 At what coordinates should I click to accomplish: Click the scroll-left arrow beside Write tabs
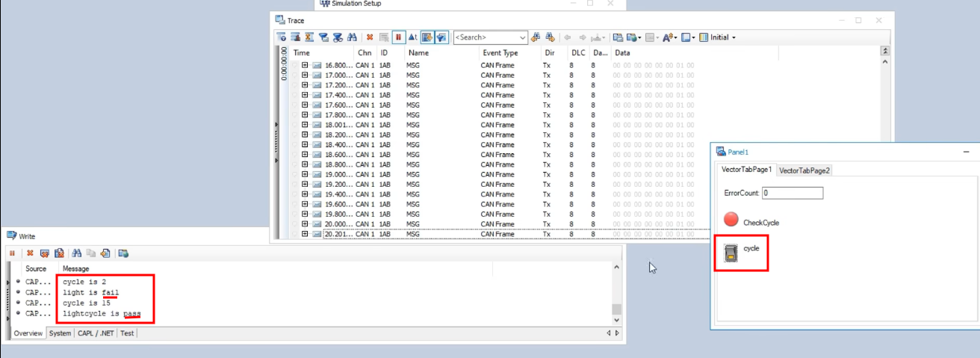click(x=609, y=333)
